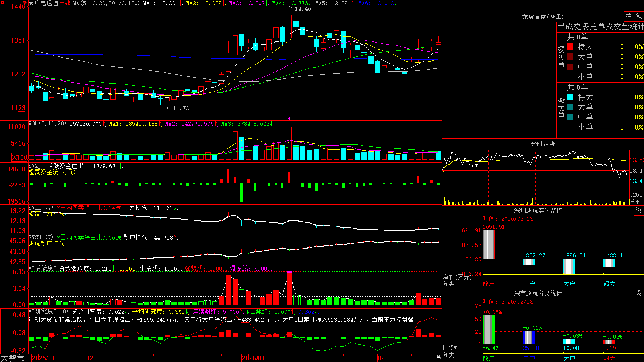
Task: Click the 大智慧 logo
Action: tap(12, 358)
